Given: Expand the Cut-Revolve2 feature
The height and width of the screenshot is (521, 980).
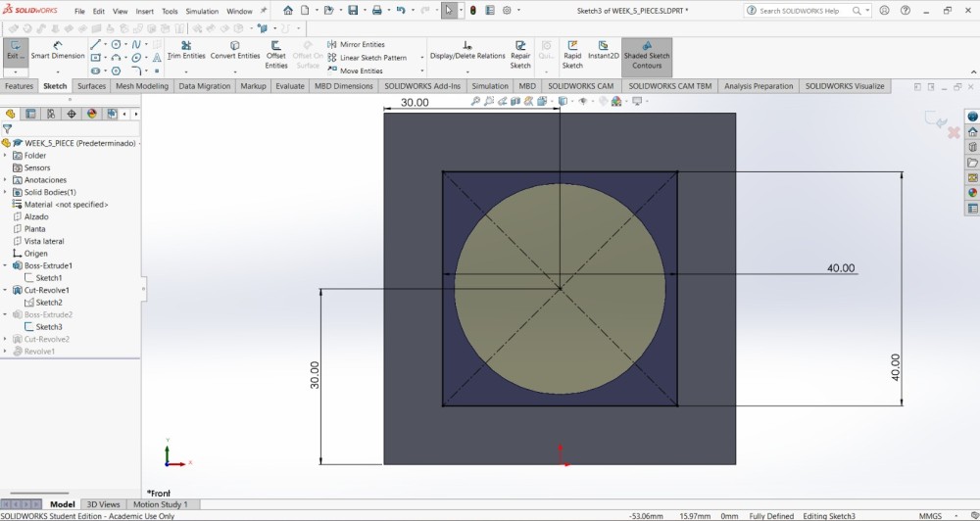Looking at the screenshot, I should 5,339.
